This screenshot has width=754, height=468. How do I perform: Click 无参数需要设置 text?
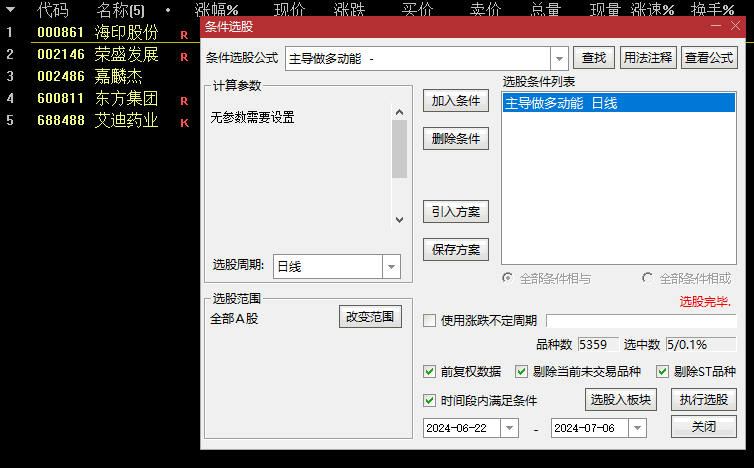[252, 117]
